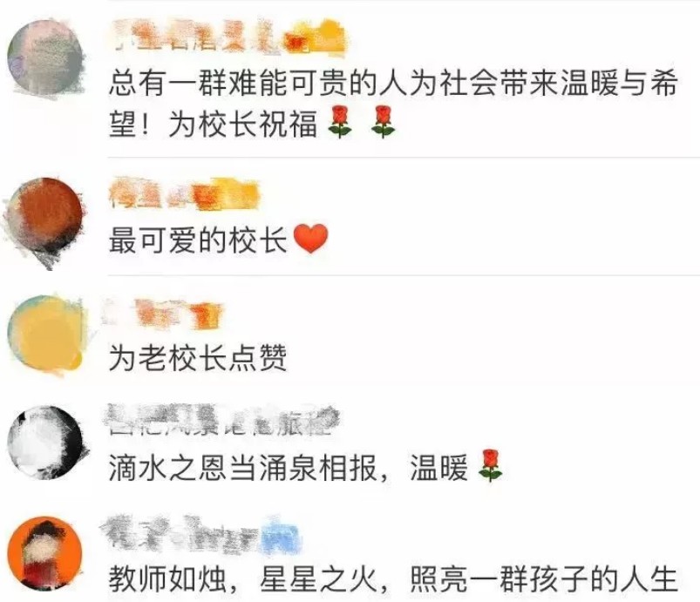This screenshot has width=700, height=602.
Task: Click blurred username above 最可爱的校长
Action: pos(184,193)
